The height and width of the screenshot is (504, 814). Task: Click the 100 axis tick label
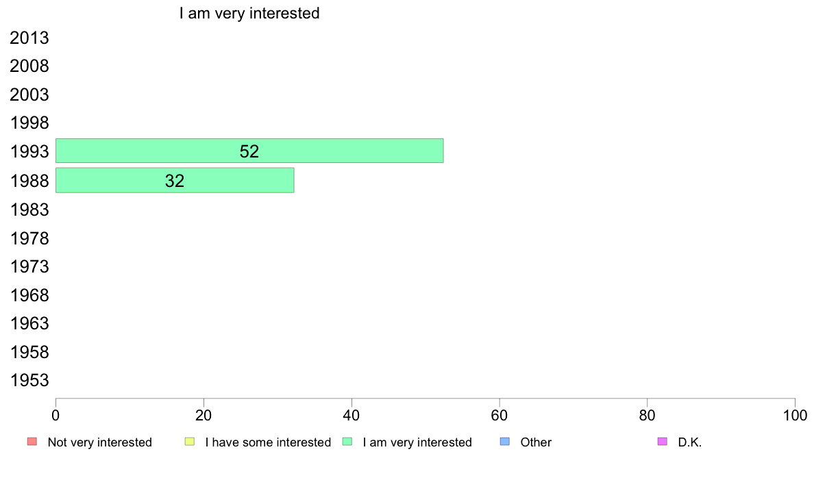(x=795, y=415)
